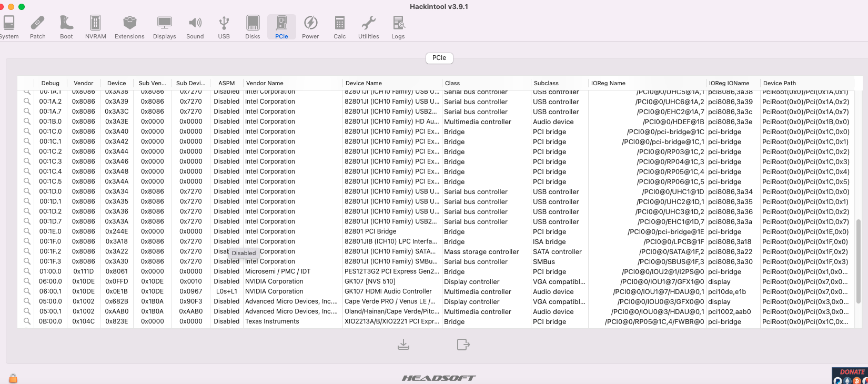Select the '82801 PCI Bridge' device name

[370, 231]
